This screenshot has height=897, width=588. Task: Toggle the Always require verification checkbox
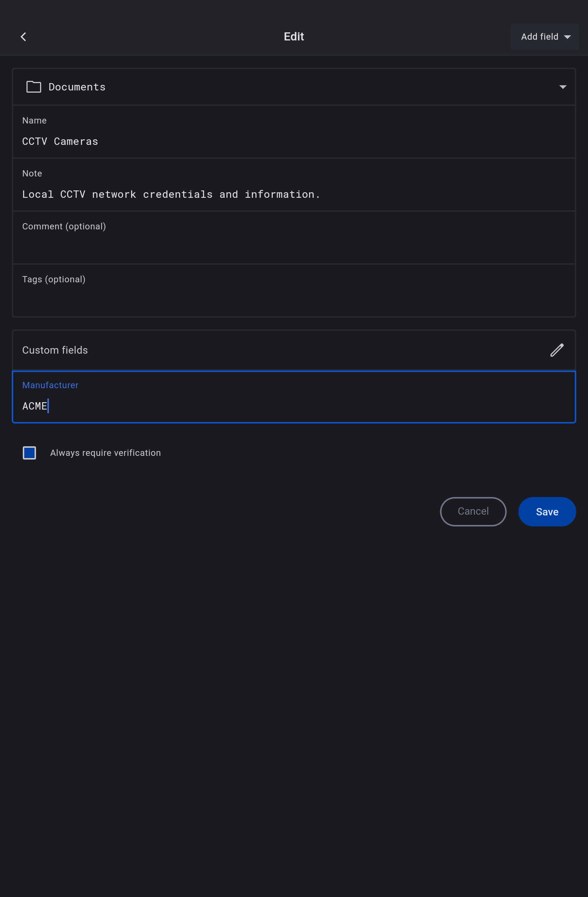click(29, 453)
